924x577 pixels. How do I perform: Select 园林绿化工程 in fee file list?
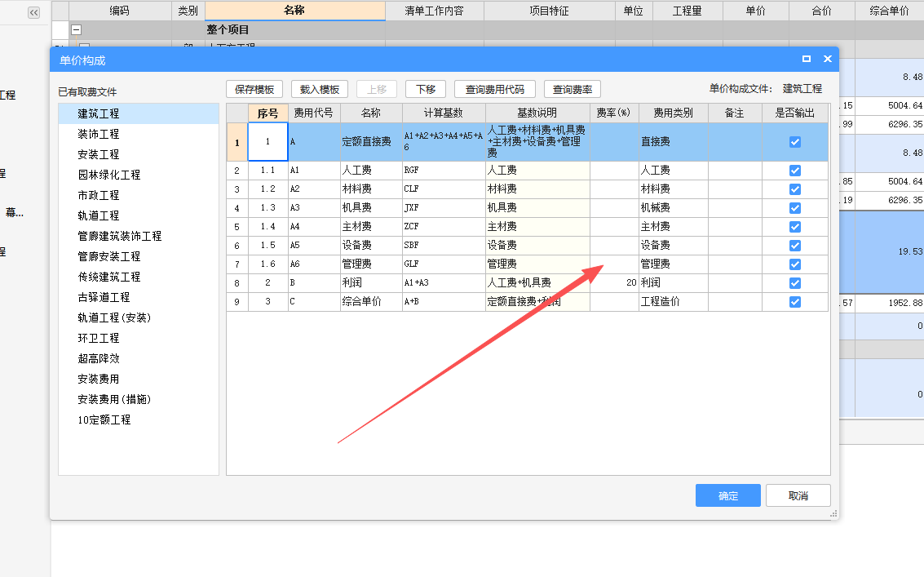coord(139,175)
